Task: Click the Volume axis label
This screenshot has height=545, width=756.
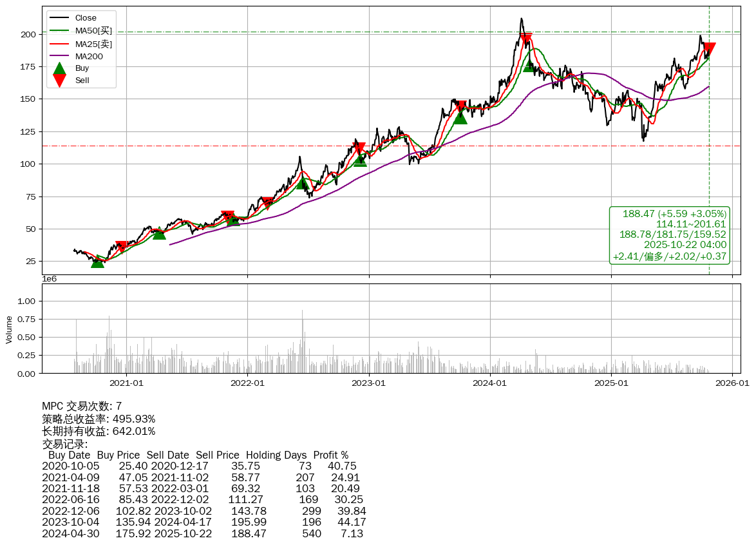Action: coord(9,329)
